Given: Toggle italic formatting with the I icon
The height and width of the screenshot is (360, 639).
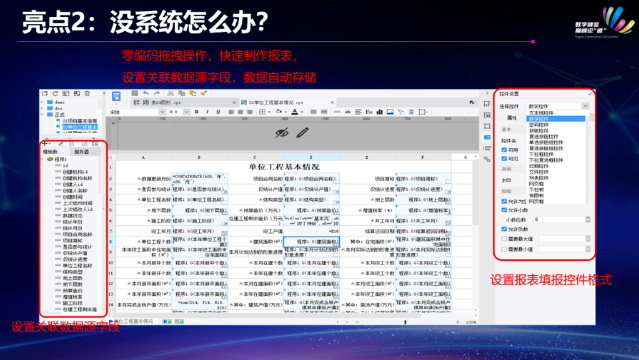Looking at the screenshot, I should coord(207,112).
